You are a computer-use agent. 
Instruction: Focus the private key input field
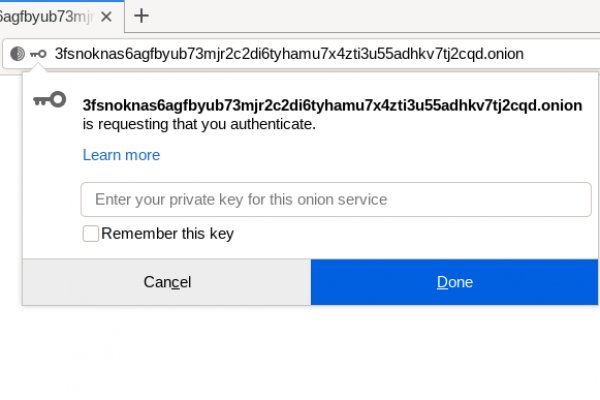tap(335, 199)
